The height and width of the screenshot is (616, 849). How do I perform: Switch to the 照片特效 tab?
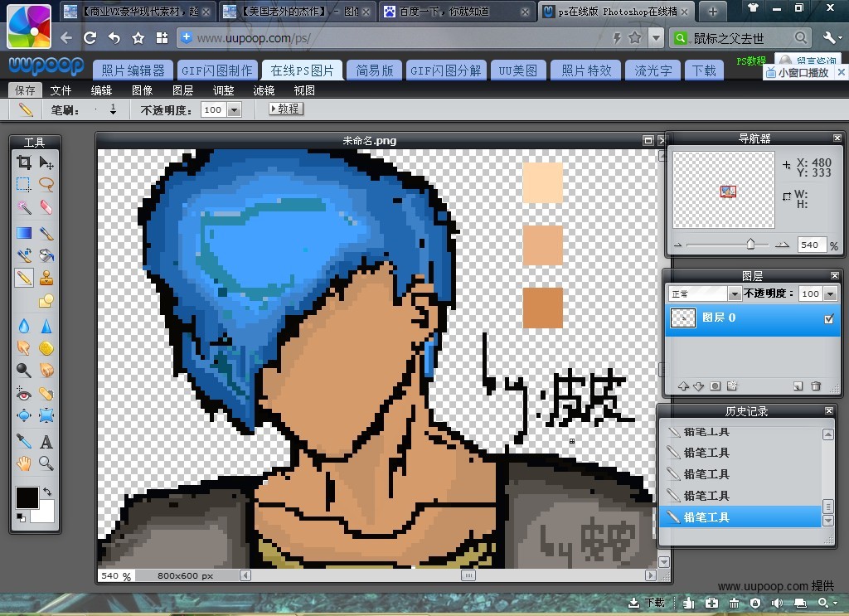point(586,70)
